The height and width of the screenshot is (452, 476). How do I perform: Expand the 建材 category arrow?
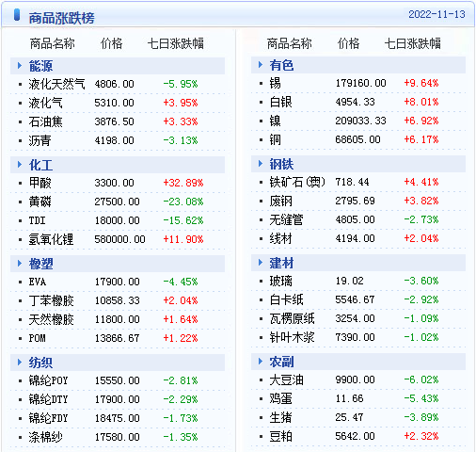(261, 263)
